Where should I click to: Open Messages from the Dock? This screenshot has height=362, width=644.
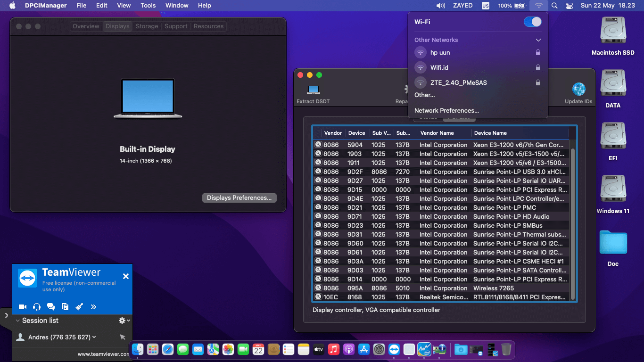[x=183, y=349]
